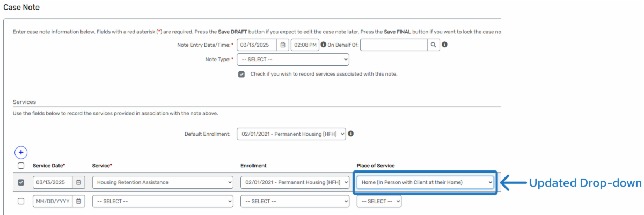The image size is (644, 215).
Task: Expand the Default Enrollment dropdown
Action: tap(291, 134)
